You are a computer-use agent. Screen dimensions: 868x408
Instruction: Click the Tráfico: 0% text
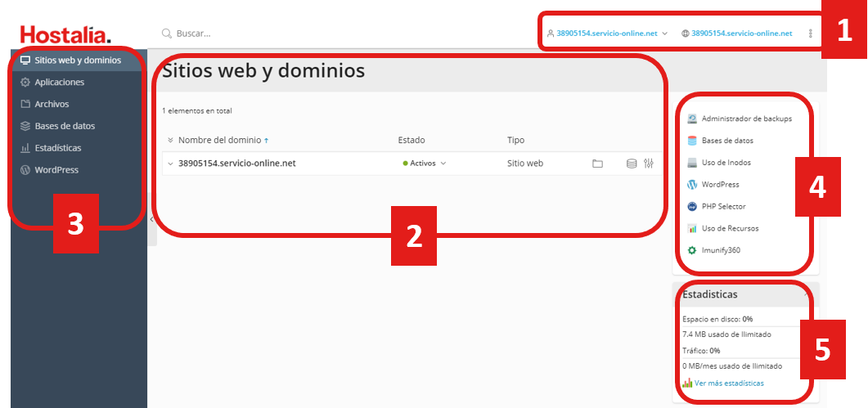pyautogui.click(x=701, y=351)
